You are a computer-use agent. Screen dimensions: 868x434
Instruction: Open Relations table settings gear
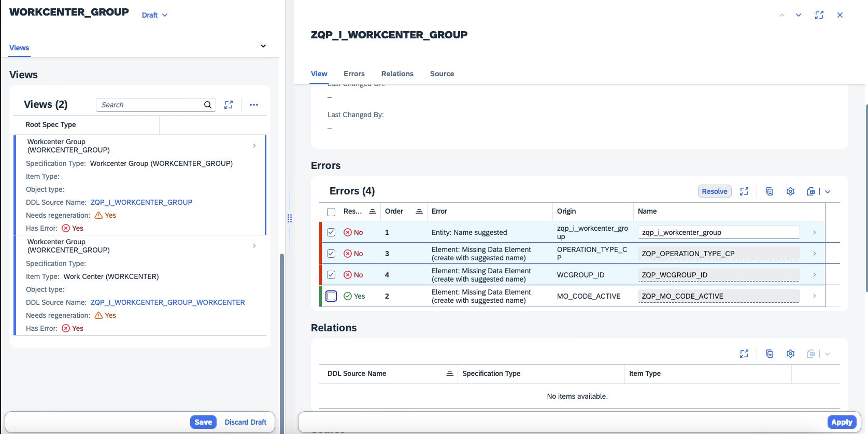790,354
